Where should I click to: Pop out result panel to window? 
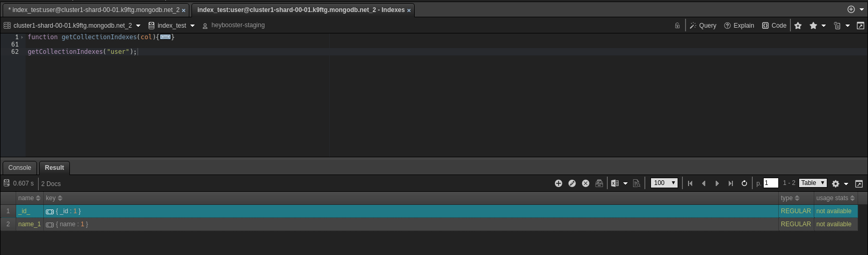coord(859,183)
